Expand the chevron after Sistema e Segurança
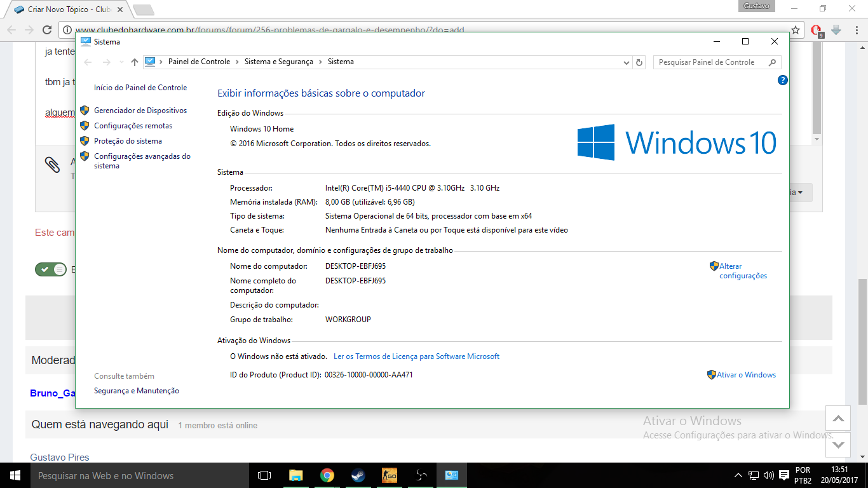Viewport: 868px width, 488px height. click(x=320, y=62)
